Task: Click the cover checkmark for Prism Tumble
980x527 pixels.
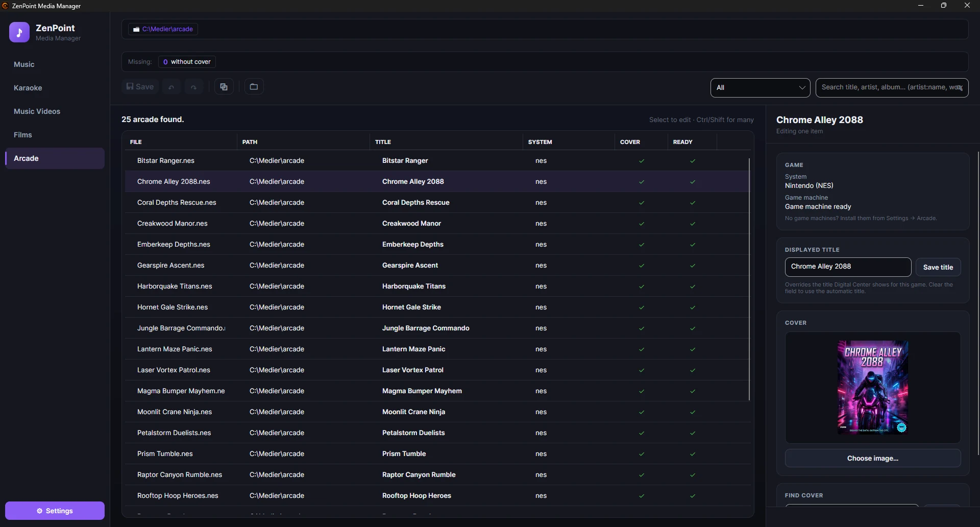Action: tap(642, 454)
